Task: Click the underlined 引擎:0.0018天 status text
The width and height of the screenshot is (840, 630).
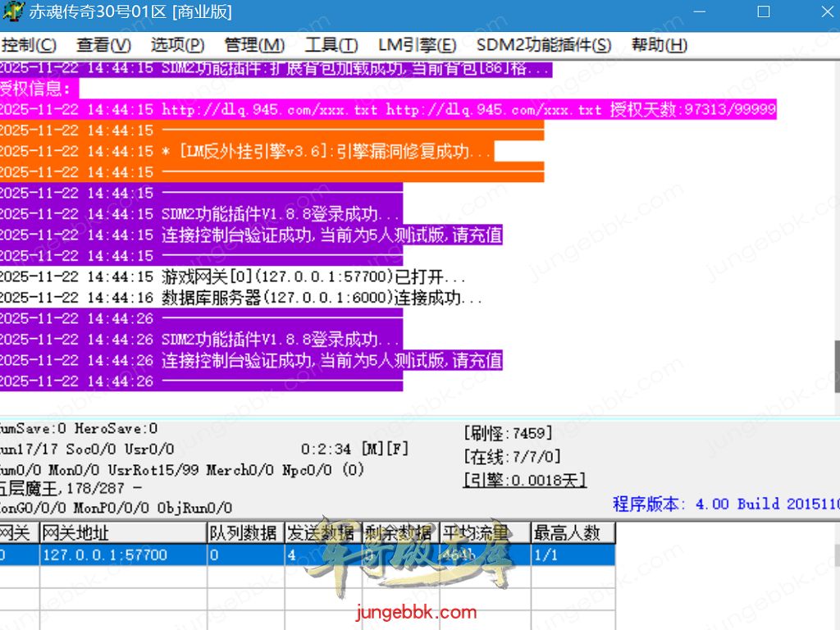Action: pos(525,481)
